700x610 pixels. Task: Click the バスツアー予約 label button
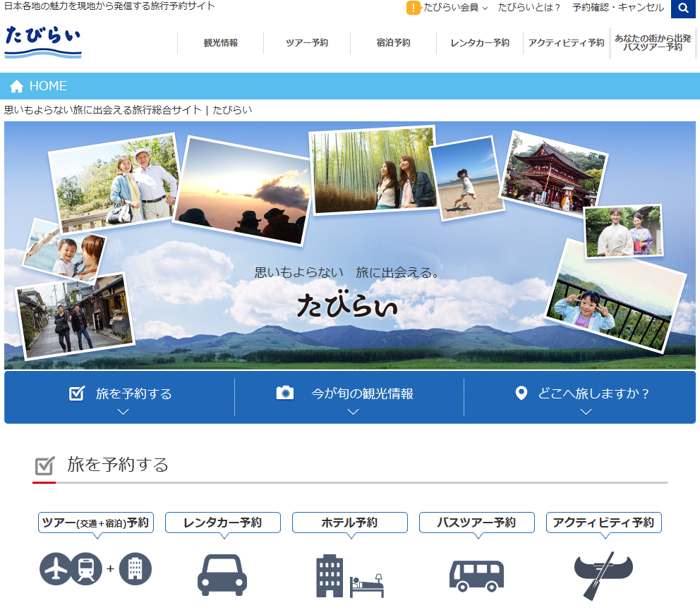pyautogui.click(x=477, y=523)
